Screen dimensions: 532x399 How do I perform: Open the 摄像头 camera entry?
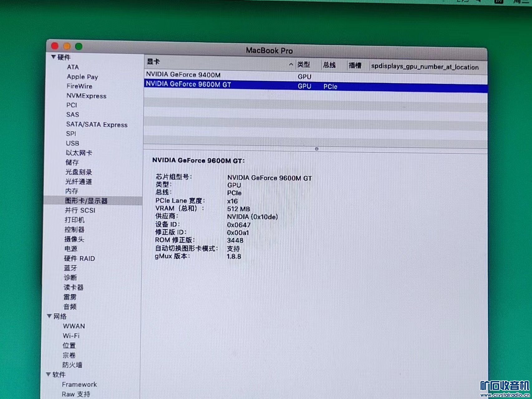(x=74, y=239)
